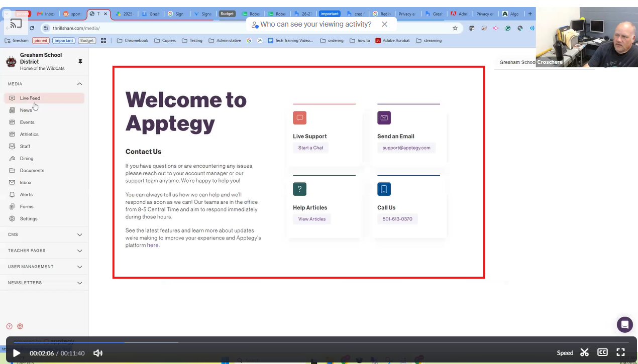Click the 'pinned' bookmark chip
Viewport: 638px width, 364px height.
(x=41, y=41)
